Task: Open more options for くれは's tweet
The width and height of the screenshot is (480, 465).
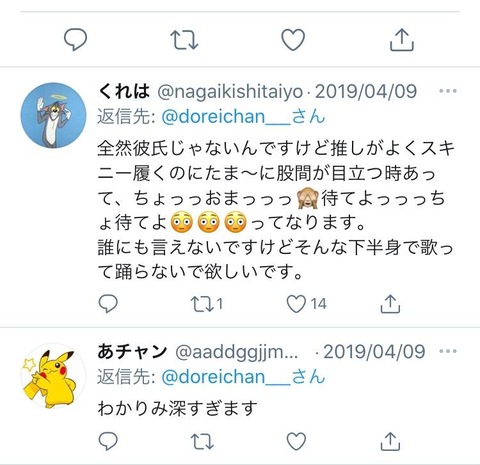Action: click(x=448, y=91)
